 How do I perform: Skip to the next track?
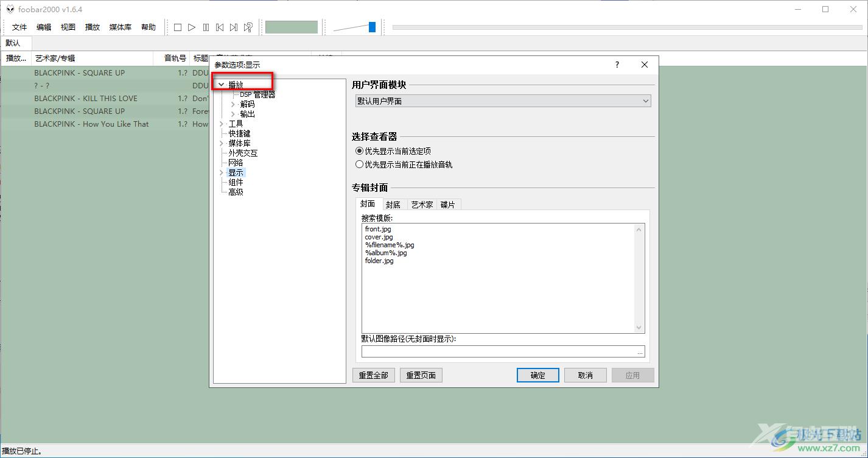coord(234,27)
